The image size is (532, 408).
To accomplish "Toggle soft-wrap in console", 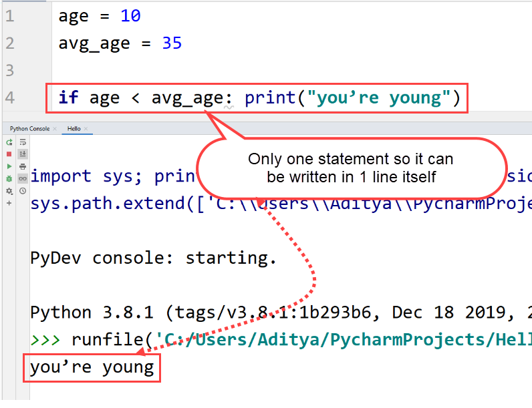I will click(x=23, y=142).
